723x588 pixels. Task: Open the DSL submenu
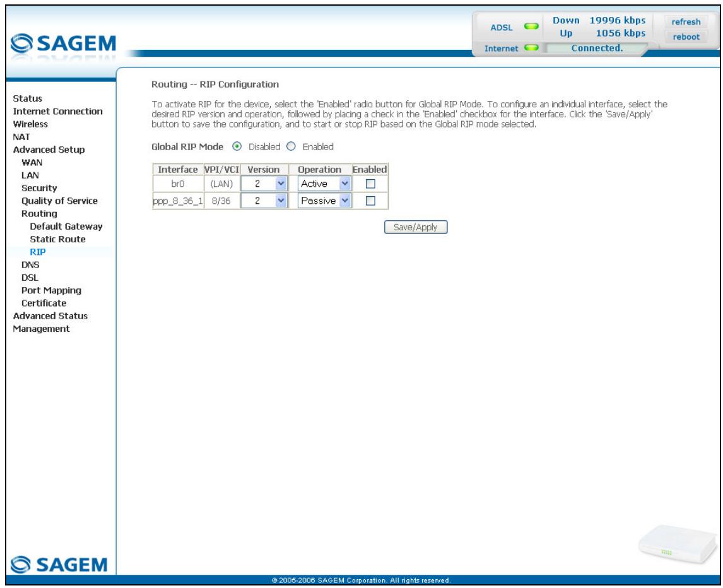coord(30,278)
